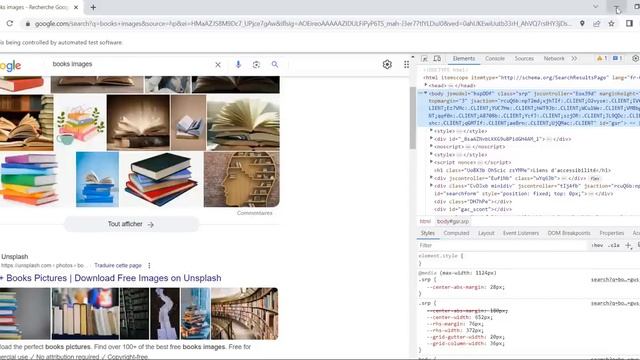
Task: Open the blue issues counter badge
Action: coord(618,59)
